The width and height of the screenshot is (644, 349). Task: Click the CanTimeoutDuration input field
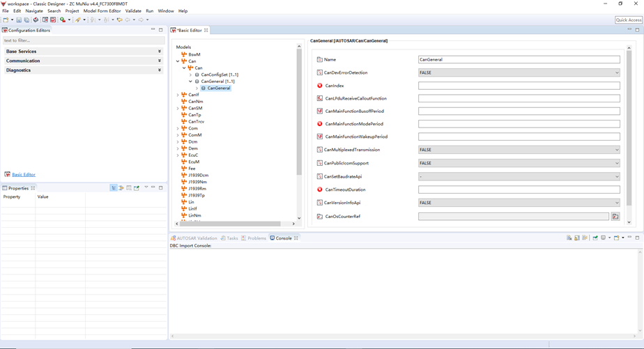[519, 189]
